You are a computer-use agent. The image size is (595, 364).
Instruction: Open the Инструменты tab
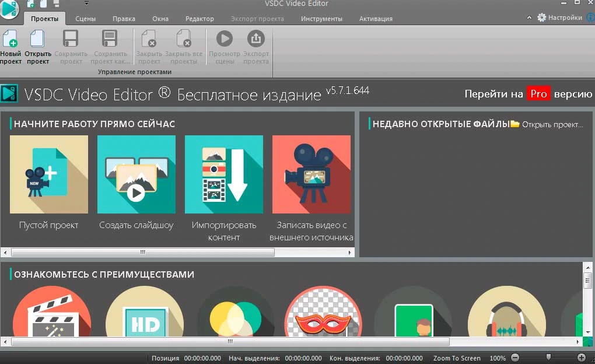tap(321, 19)
